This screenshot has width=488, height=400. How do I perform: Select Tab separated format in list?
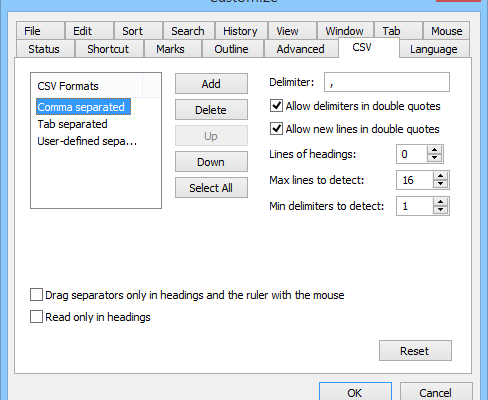pos(72,124)
